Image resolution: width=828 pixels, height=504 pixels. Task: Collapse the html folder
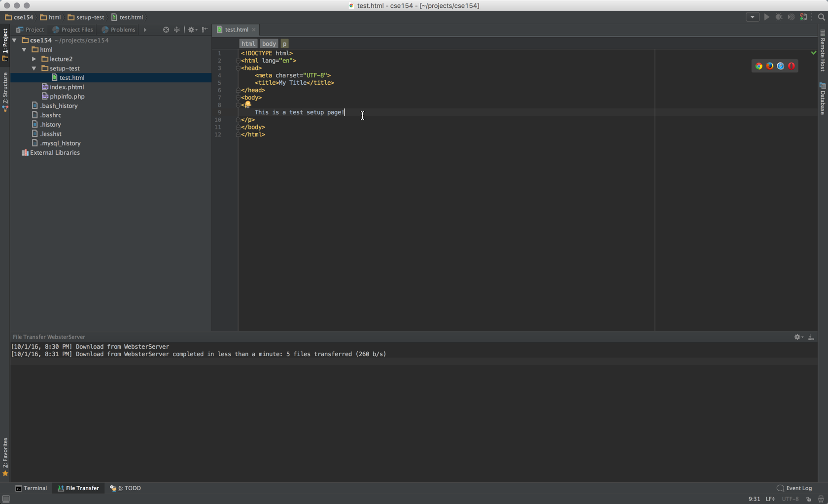coord(24,50)
